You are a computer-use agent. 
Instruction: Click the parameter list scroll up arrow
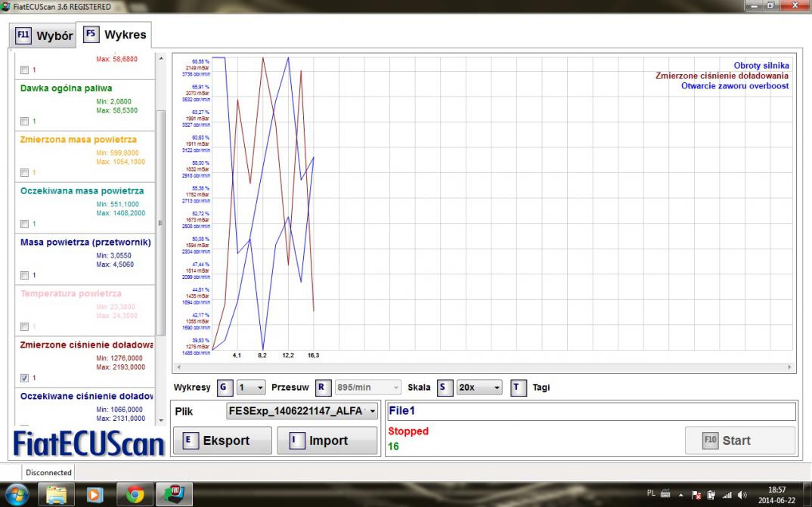coord(160,58)
